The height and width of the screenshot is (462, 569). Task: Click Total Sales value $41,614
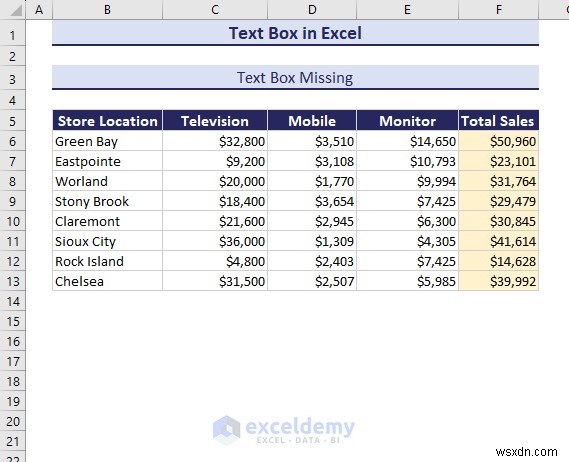(499, 241)
